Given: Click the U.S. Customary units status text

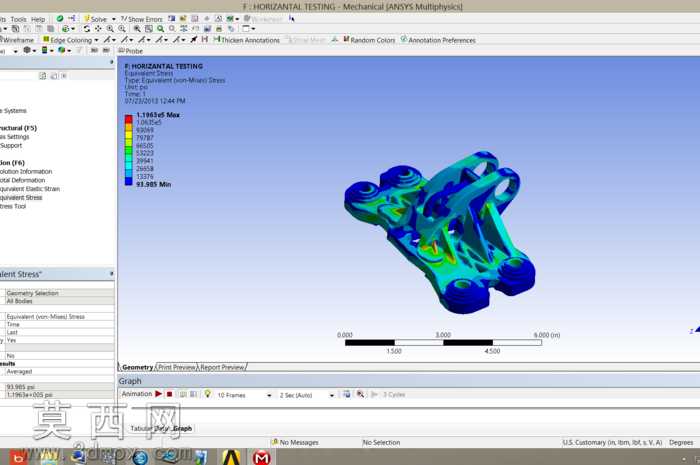Looking at the screenshot, I should [x=612, y=442].
